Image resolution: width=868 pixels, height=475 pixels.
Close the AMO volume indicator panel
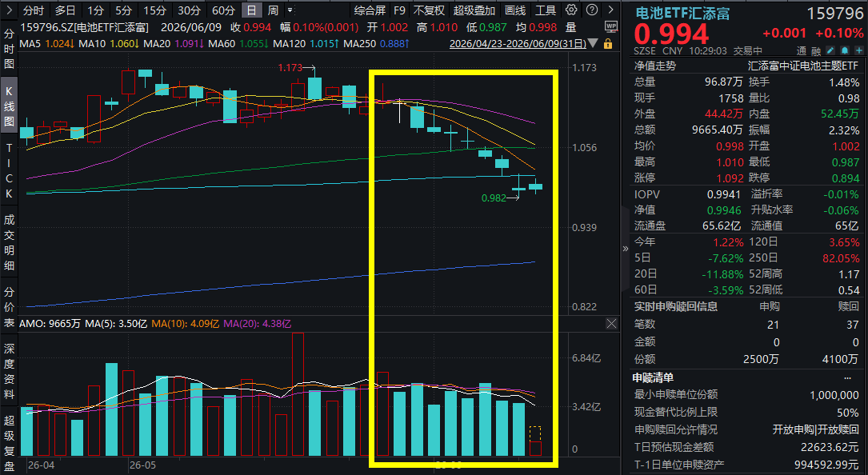coord(612,324)
